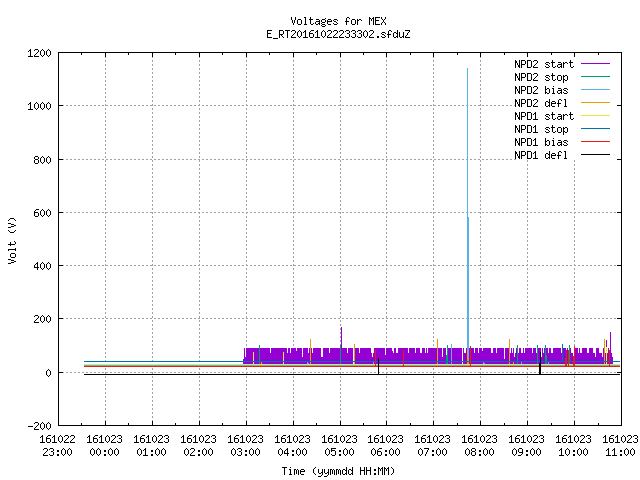This screenshot has width=640, height=480.
Task: Click the y-axis tick value 800
Action: tap(42, 160)
